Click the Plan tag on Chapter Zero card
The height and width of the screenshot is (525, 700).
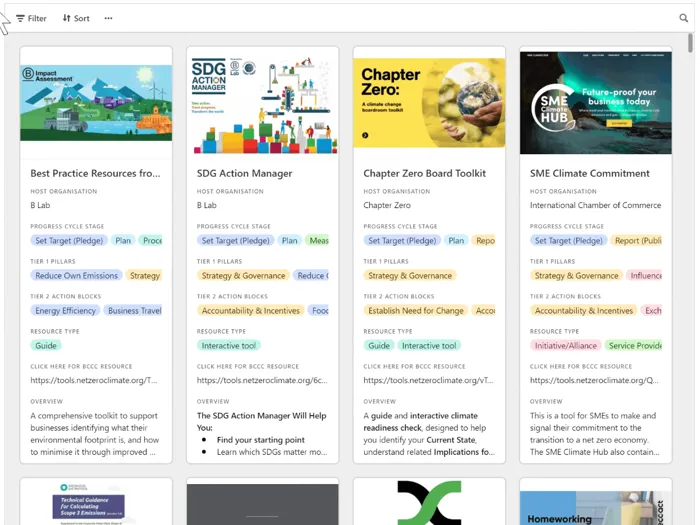tap(456, 241)
